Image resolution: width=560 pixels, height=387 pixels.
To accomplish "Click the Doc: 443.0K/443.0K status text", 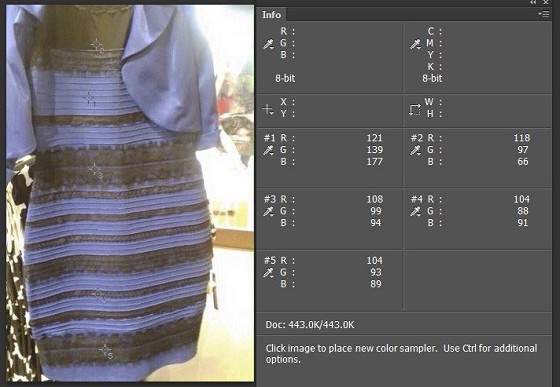I will [x=310, y=325].
